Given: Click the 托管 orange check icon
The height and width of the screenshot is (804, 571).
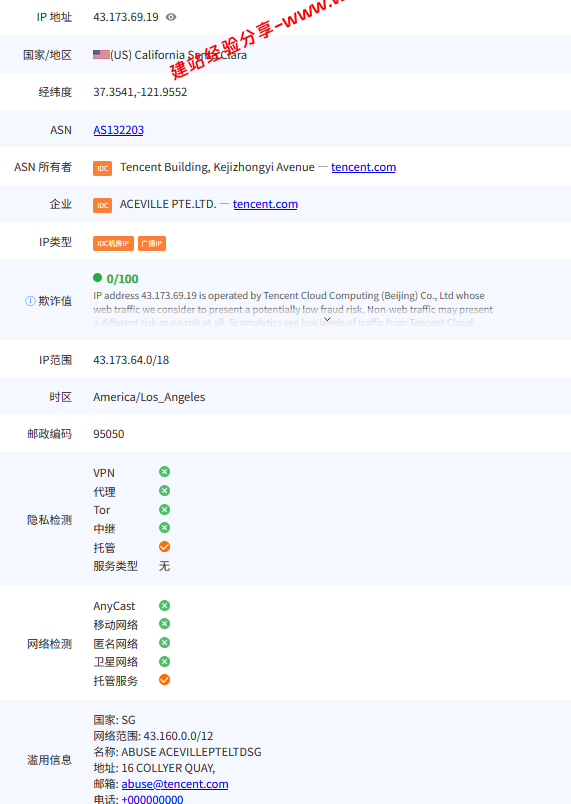Looking at the screenshot, I should (x=164, y=547).
